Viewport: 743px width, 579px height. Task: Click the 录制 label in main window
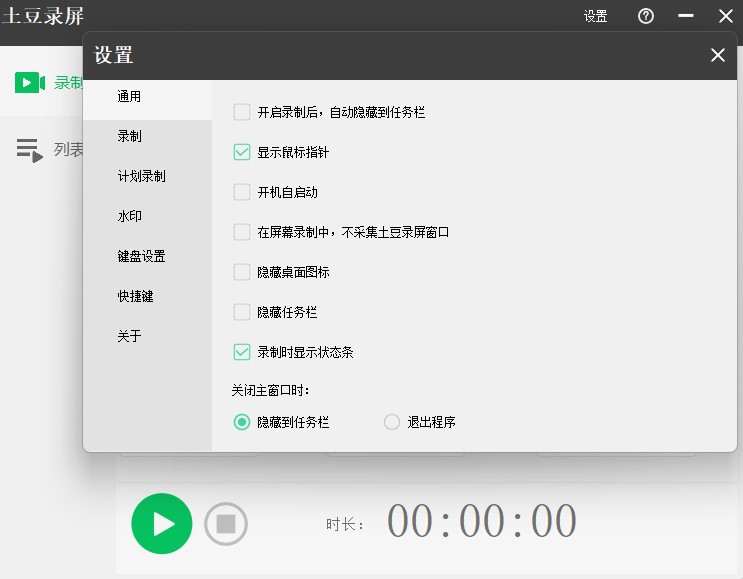(68, 82)
